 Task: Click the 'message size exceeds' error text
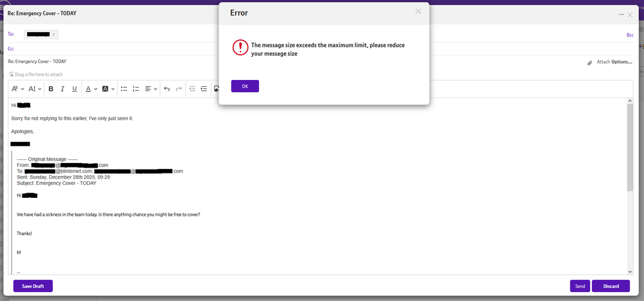[x=327, y=49]
